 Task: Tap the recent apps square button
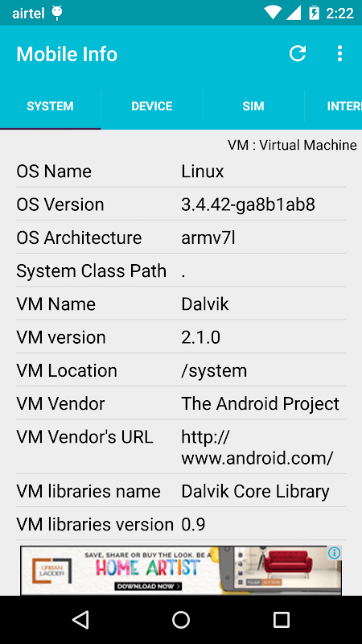pyautogui.click(x=281, y=619)
